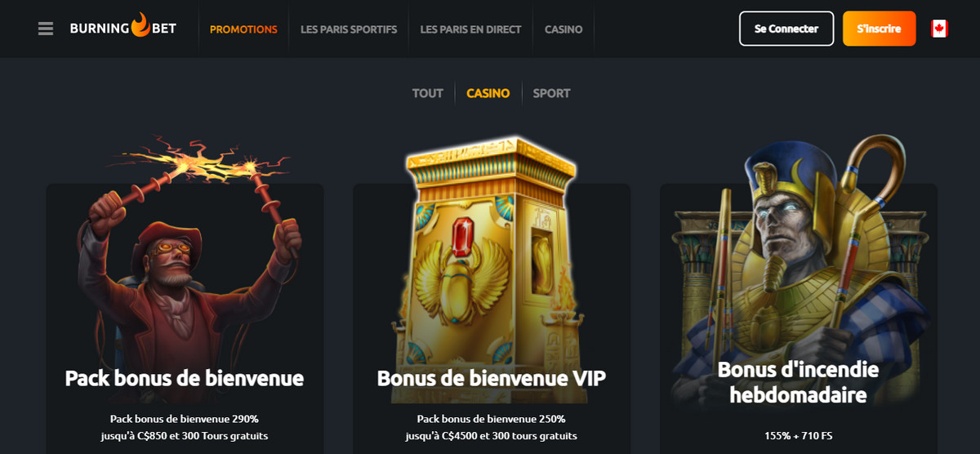The width and height of the screenshot is (980, 454).
Task: Open the Promotions menu item
Action: click(x=243, y=29)
